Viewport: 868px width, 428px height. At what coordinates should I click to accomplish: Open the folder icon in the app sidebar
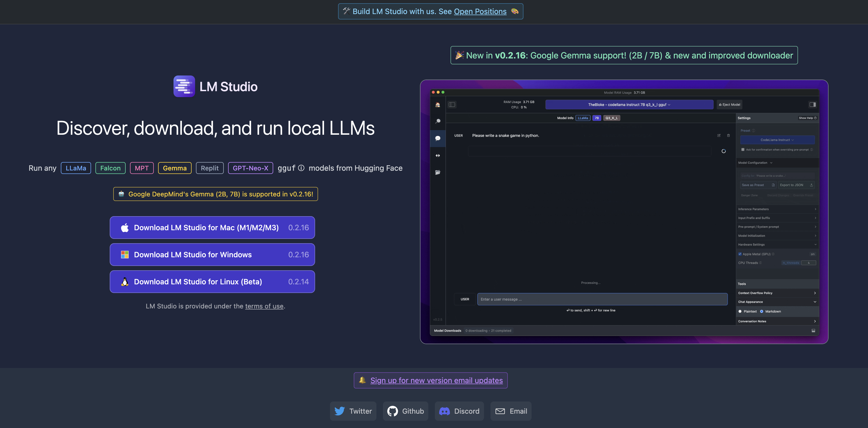[438, 172]
